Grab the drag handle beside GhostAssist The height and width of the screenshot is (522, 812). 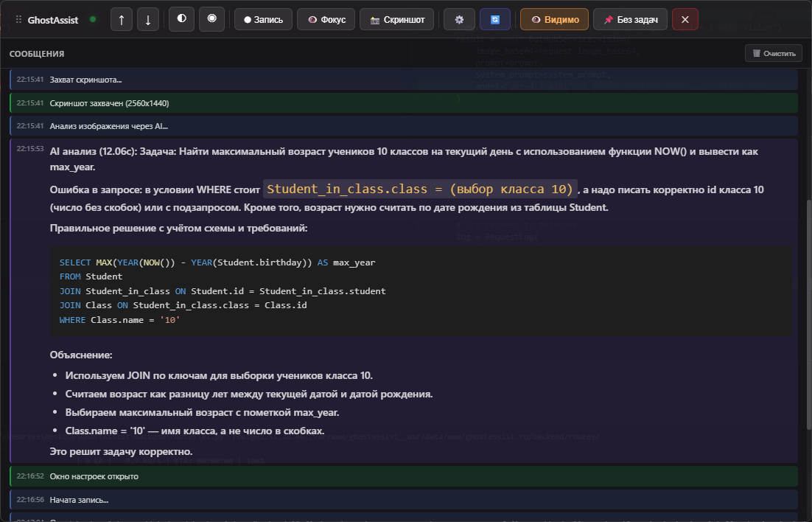click(18, 20)
